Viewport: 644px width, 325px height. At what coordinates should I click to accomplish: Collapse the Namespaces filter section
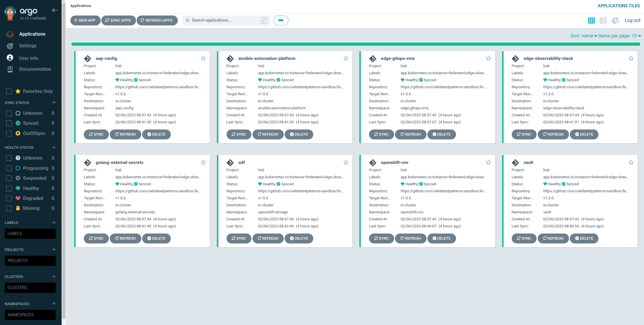coord(54,303)
